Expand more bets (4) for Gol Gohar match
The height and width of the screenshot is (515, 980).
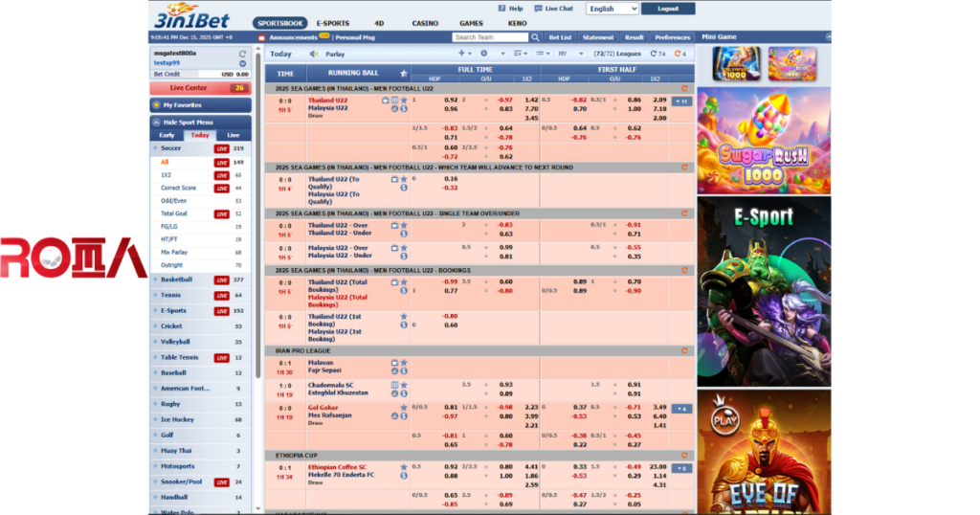click(x=681, y=409)
